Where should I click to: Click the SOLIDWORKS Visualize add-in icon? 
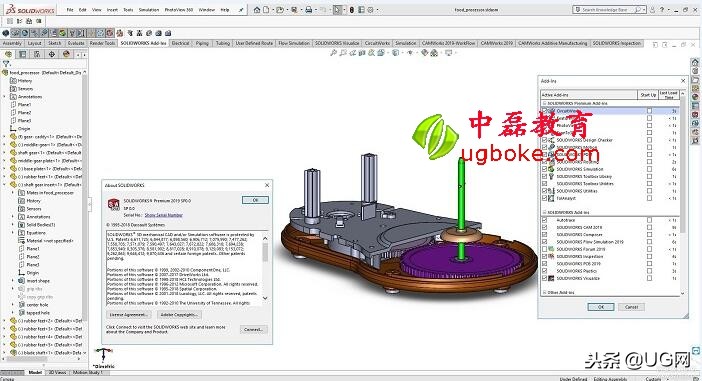[552, 278]
